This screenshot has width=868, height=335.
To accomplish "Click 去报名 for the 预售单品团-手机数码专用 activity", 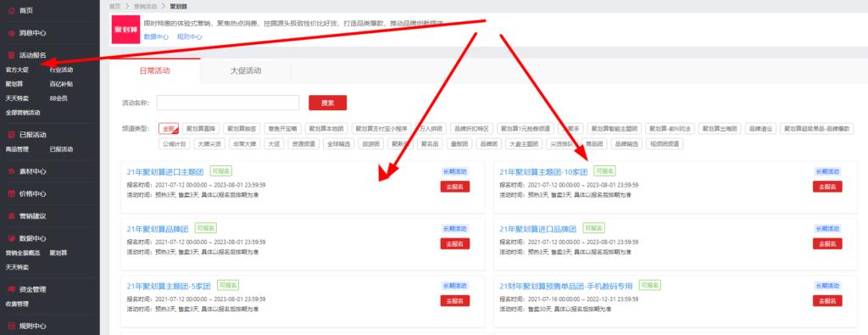I will (827, 301).
